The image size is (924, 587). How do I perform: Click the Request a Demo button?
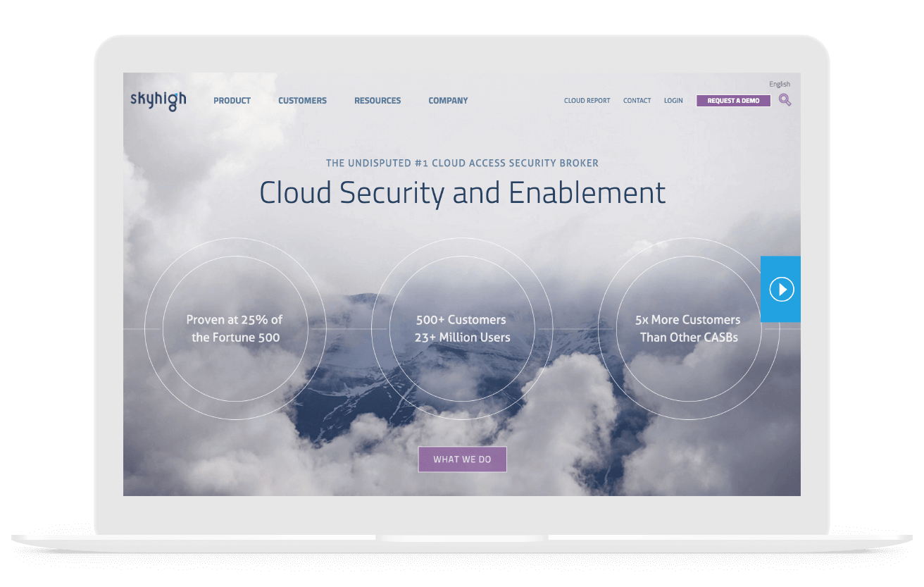point(734,101)
